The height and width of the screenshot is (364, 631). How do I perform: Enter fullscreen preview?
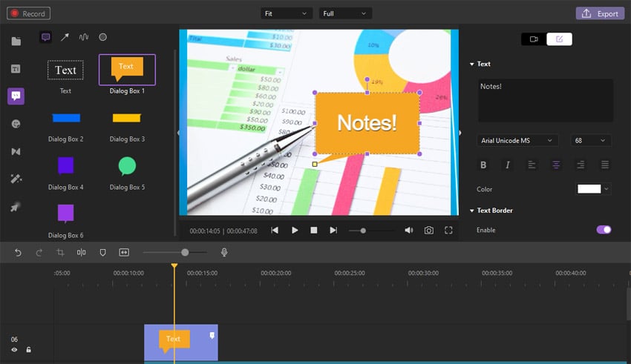pyautogui.click(x=448, y=231)
